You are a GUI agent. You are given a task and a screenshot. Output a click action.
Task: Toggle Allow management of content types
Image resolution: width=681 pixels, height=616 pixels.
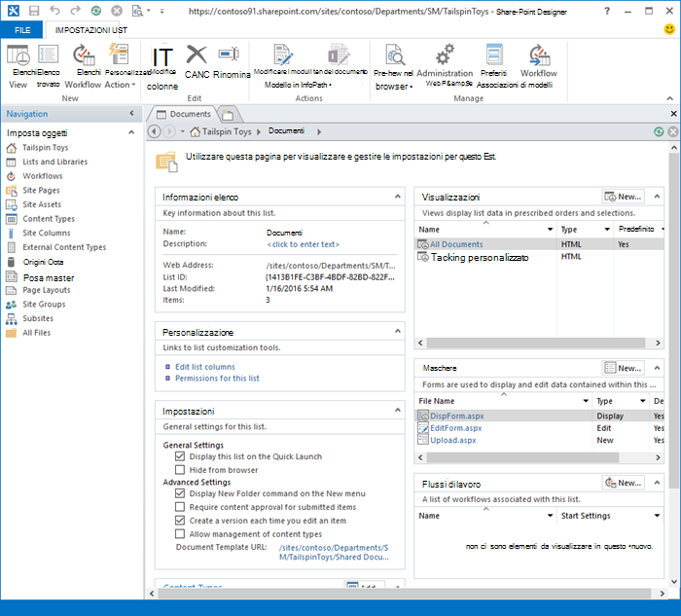coord(180,533)
